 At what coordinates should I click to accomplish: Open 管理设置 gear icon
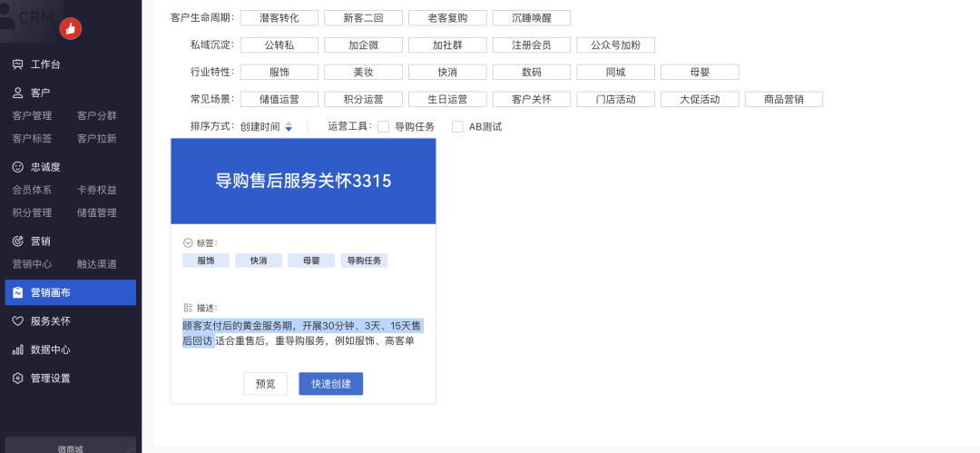(x=17, y=379)
